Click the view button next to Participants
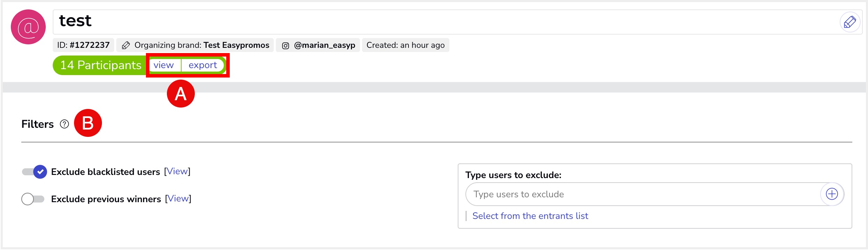The image size is (868, 250). (x=163, y=65)
